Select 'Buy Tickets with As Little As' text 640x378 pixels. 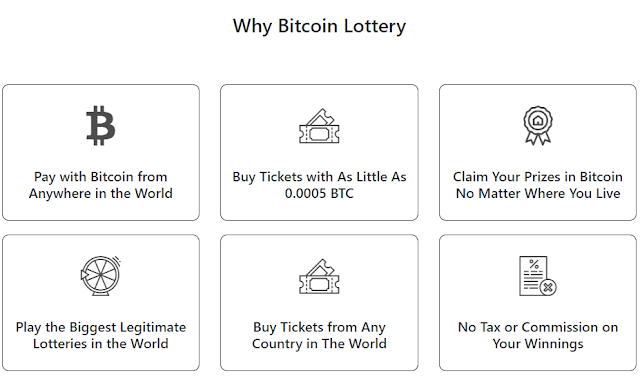319,177
